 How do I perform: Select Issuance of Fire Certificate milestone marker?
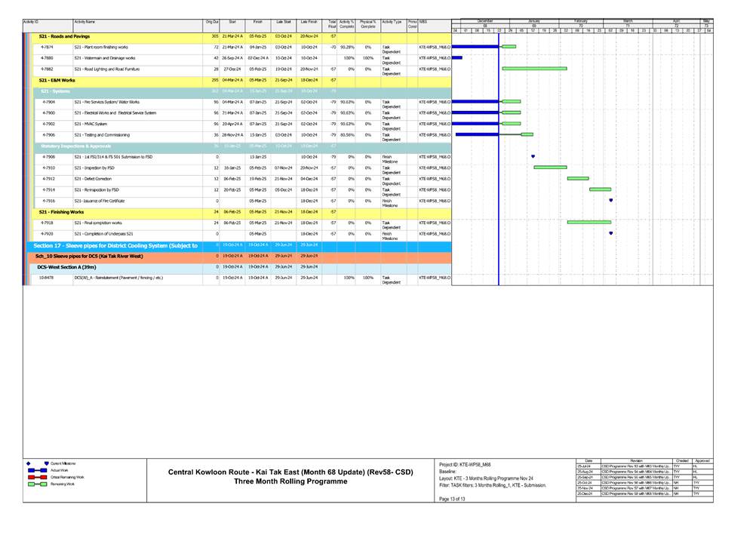(610, 201)
